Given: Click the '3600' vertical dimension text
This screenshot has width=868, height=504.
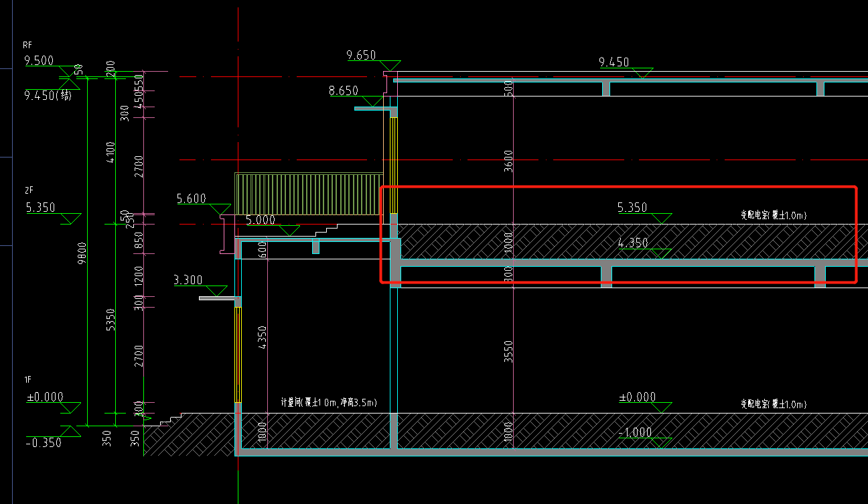Looking at the screenshot, I should point(508,161).
